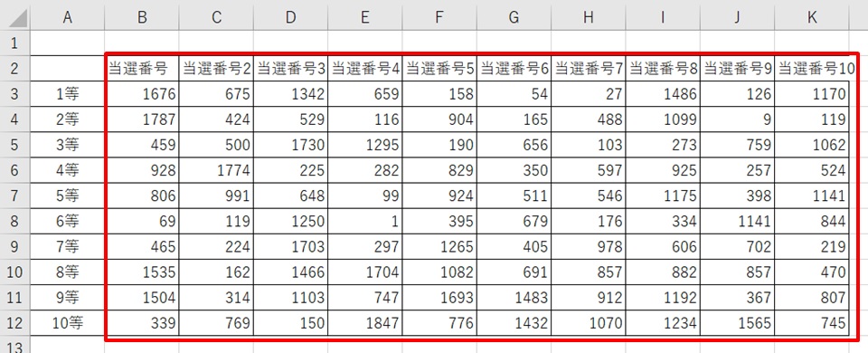
Task: Select column B header
Action: pyautogui.click(x=142, y=17)
